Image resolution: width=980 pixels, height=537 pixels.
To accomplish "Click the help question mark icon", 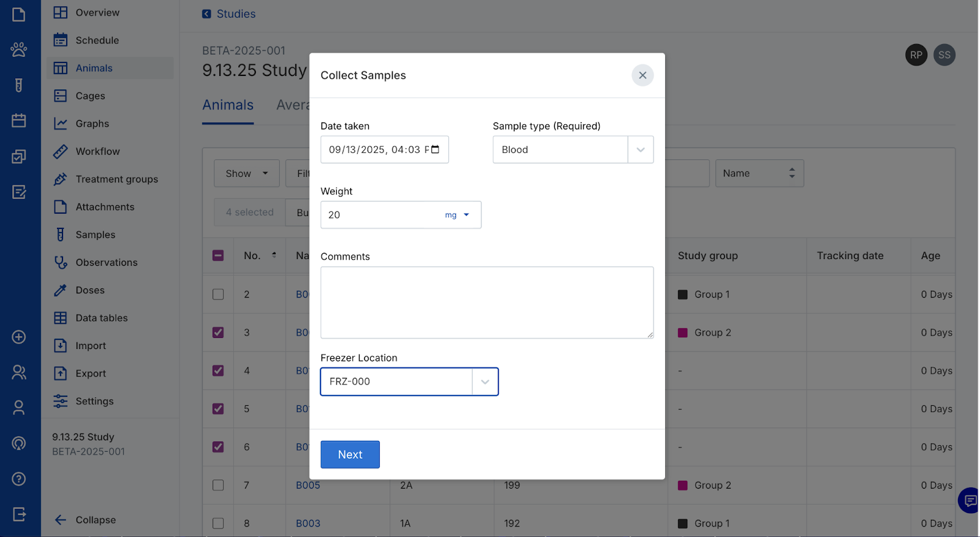I will 19,479.
